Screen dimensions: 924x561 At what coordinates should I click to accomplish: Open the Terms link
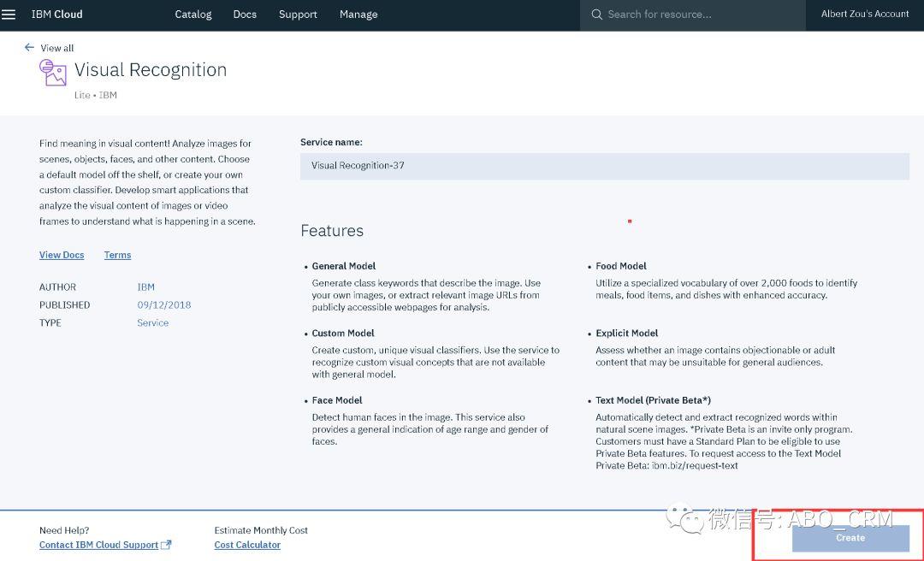pos(118,255)
